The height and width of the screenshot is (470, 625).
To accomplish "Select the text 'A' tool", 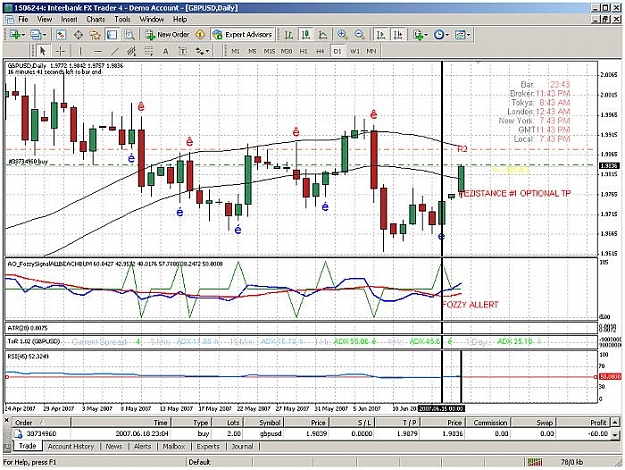I will click(x=165, y=51).
